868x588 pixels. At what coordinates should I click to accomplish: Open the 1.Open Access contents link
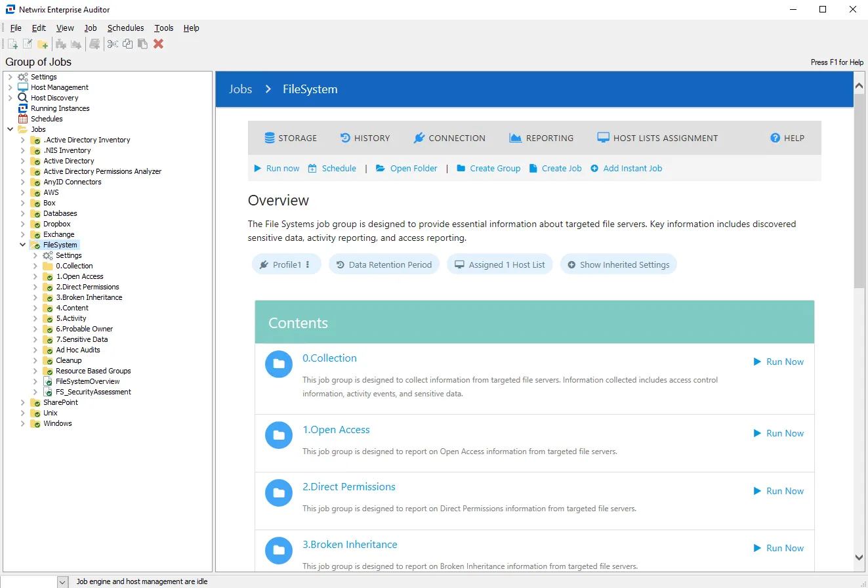click(x=336, y=430)
